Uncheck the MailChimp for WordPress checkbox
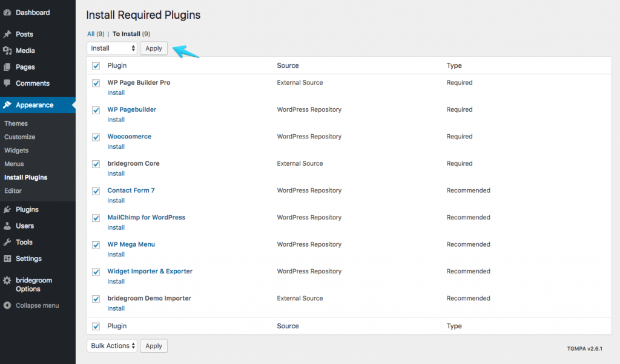The image size is (620, 364). click(x=96, y=218)
